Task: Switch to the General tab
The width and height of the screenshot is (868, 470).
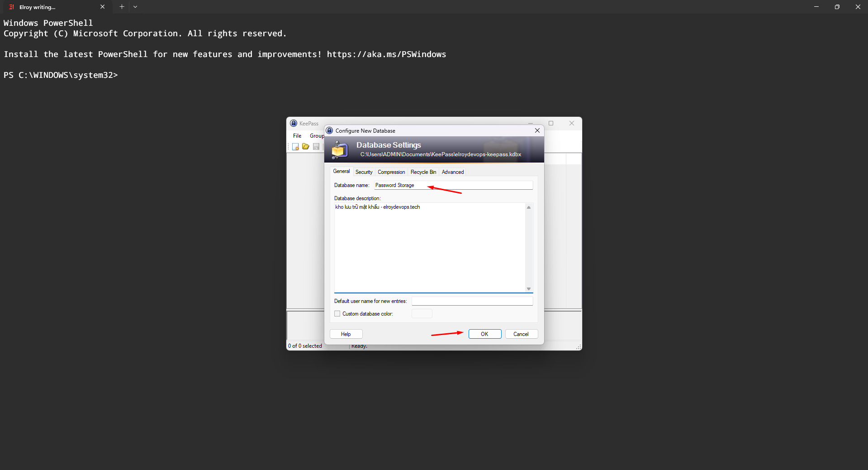Action: (x=342, y=171)
